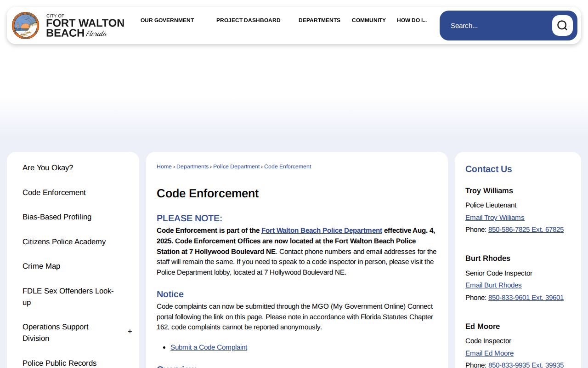Click the Contact Us heading

click(488, 169)
